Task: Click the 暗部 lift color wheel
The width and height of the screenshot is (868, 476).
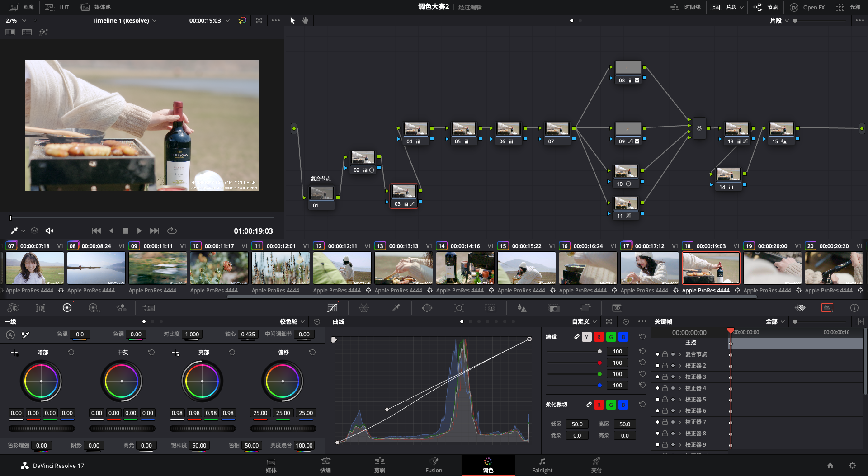Action: coord(41,381)
